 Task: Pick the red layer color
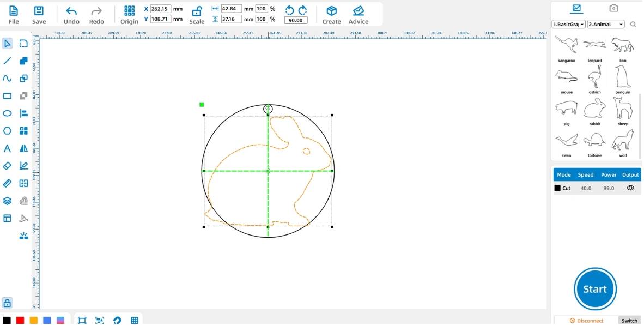point(20,321)
